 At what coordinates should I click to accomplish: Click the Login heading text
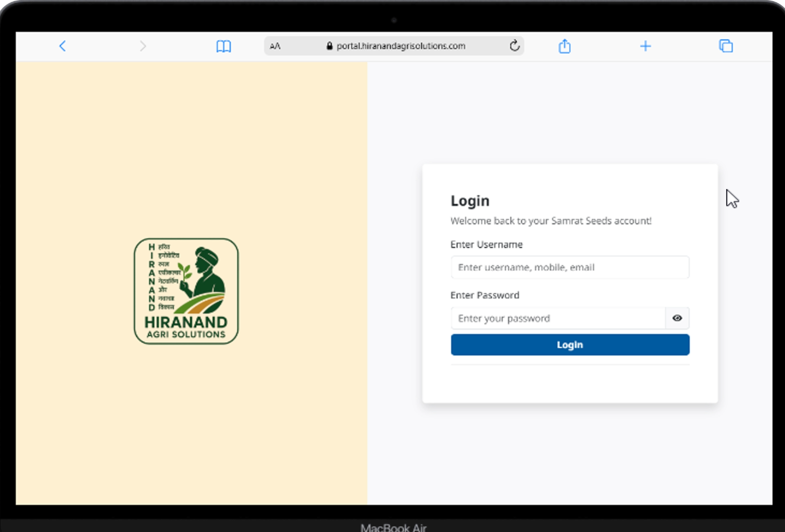470,201
